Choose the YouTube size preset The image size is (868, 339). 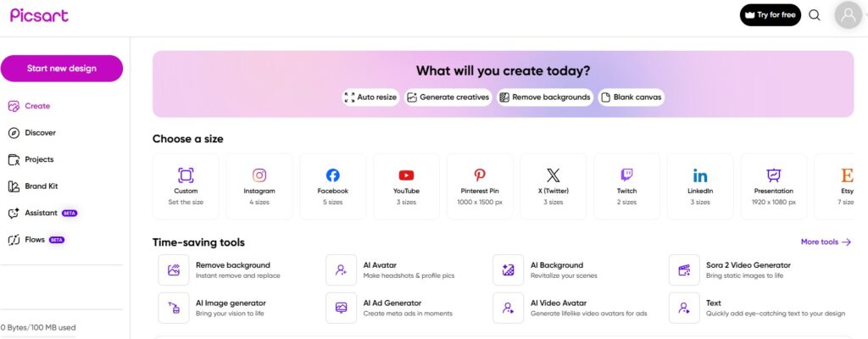point(406,175)
